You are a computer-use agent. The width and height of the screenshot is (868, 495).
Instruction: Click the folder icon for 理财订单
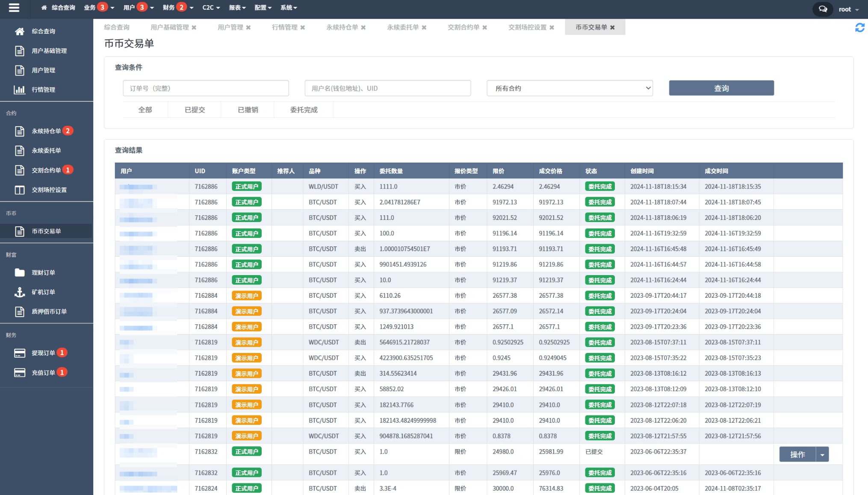tap(20, 273)
